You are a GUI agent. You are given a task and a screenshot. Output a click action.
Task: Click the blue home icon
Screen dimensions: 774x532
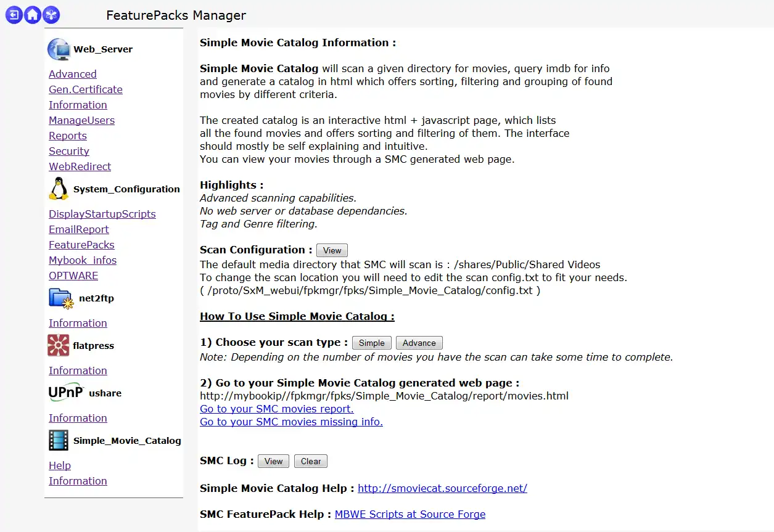[x=33, y=15]
